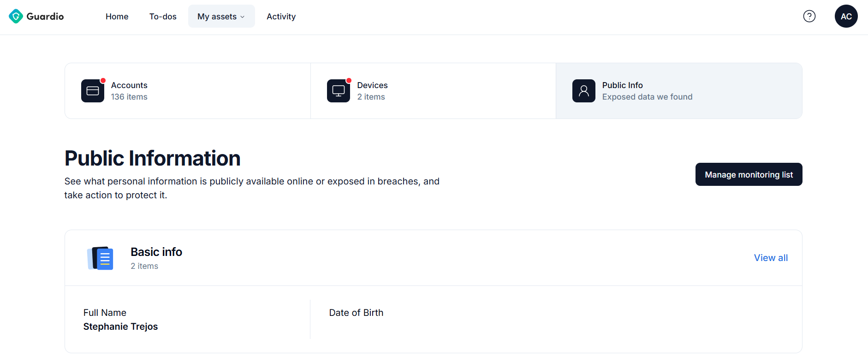This screenshot has width=868, height=362.
Task: Open the help question mark icon
Action: [x=809, y=16]
